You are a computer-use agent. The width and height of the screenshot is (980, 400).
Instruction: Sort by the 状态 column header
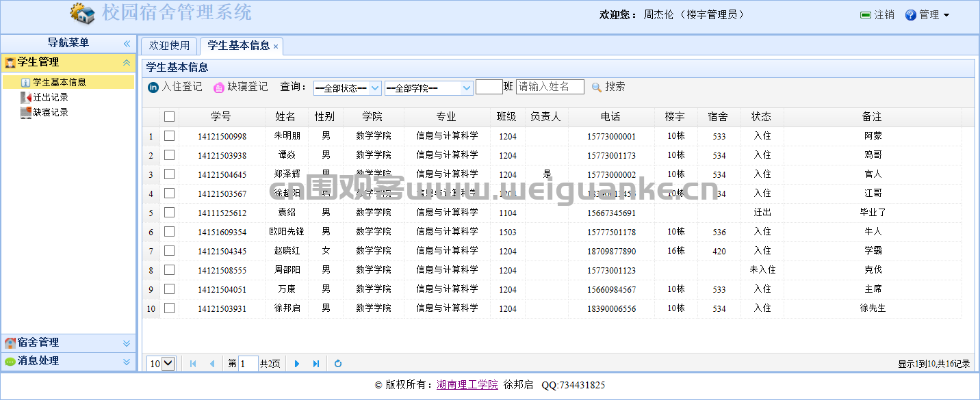tap(762, 117)
